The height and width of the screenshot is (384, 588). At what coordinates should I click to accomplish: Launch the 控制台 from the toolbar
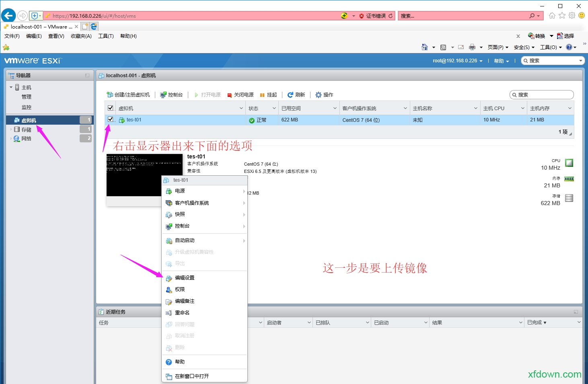tap(163, 94)
